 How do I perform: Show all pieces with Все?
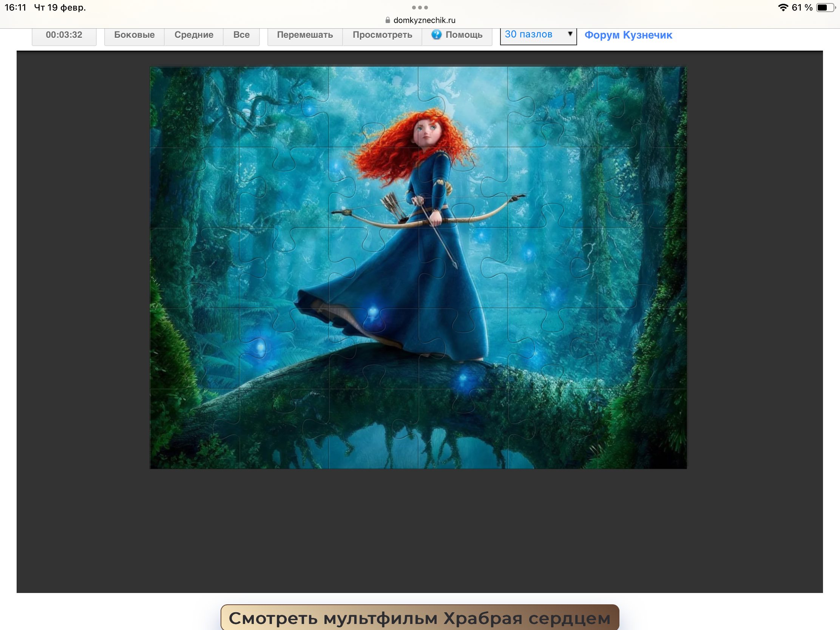point(241,35)
